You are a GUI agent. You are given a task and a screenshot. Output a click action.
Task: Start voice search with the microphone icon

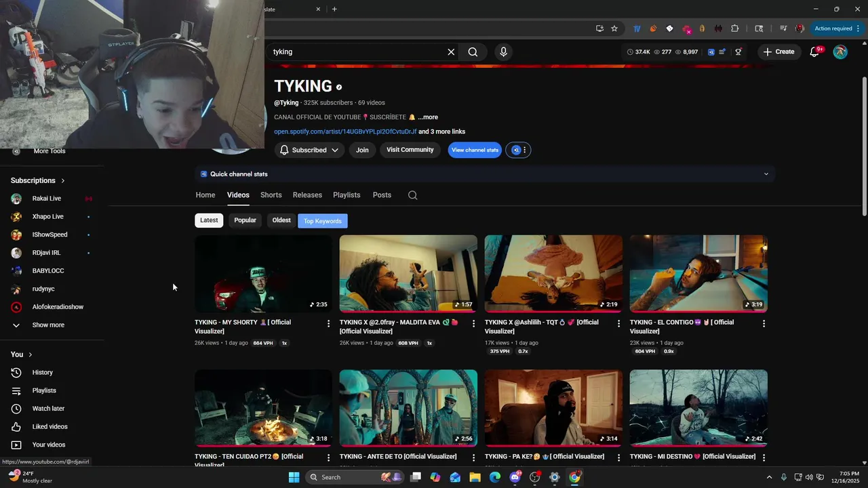tap(503, 52)
